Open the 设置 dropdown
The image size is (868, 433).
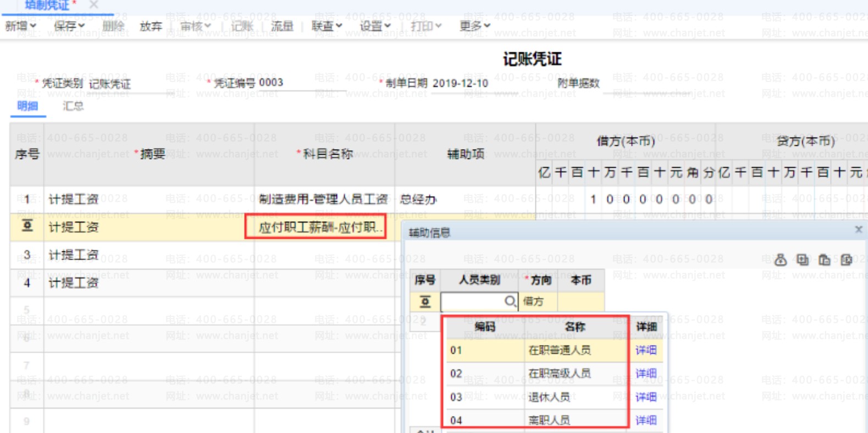point(375,26)
